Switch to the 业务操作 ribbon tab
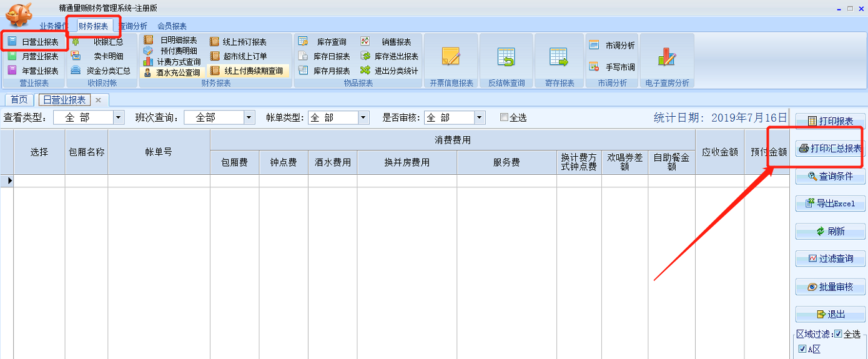This screenshot has width=868, height=359. point(54,26)
